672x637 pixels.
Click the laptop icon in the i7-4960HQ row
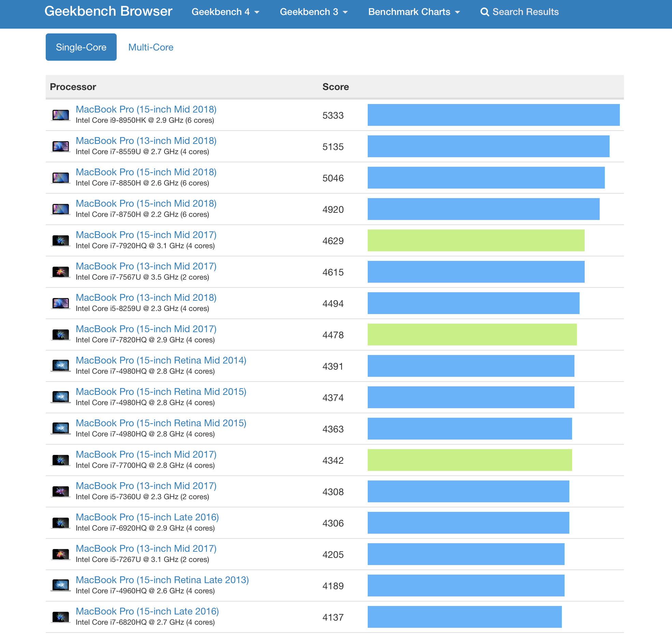tap(61, 586)
